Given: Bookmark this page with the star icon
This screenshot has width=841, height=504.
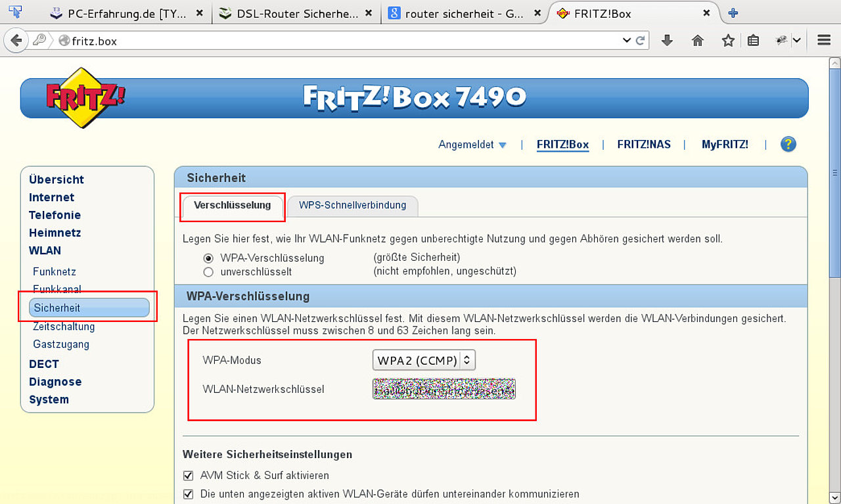Looking at the screenshot, I should [728, 41].
